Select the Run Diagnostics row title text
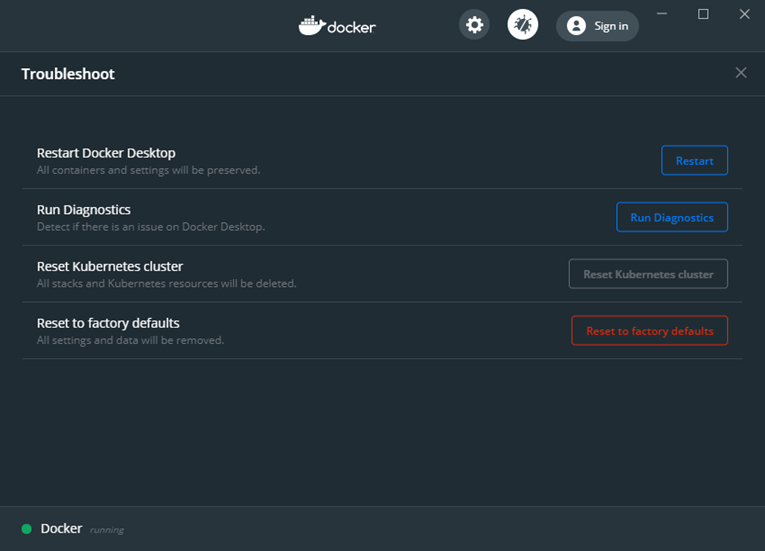765x551 pixels. pyautogui.click(x=83, y=210)
